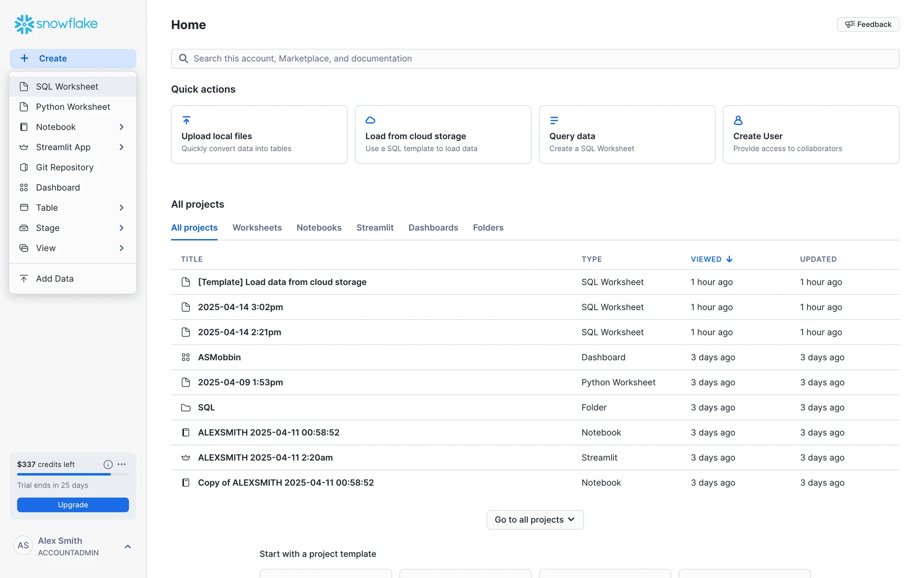Click the Create User person icon
Screen dimensions: 924x578
click(x=738, y=120)
